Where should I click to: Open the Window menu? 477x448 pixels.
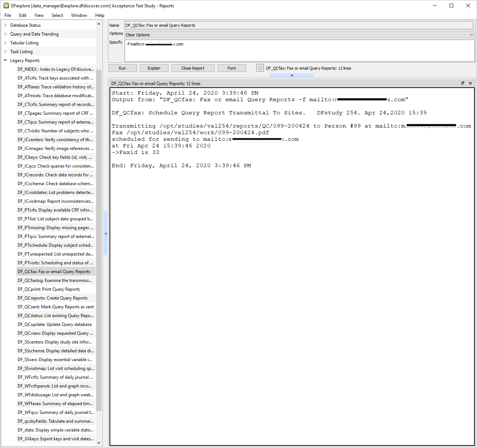(79, 15)
